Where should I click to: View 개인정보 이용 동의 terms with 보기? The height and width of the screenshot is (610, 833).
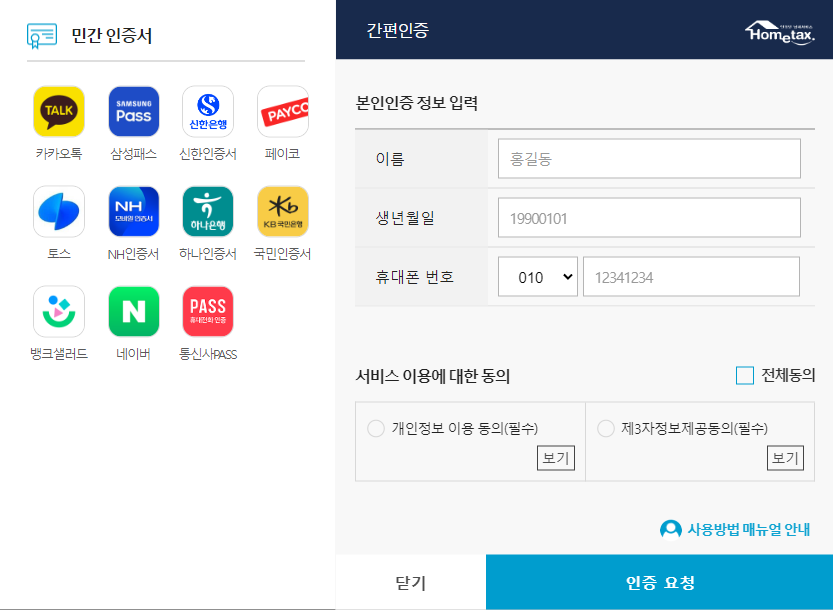556,458
